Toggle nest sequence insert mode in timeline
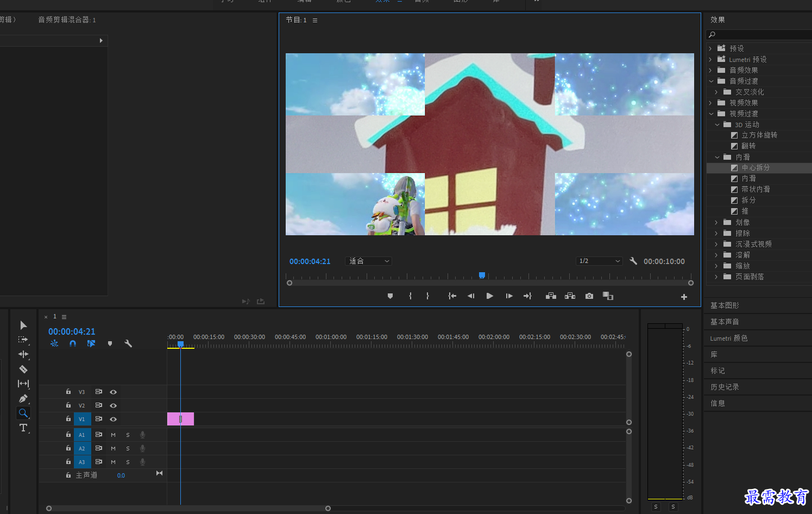812x514 pixels. [x=54, y=343]
